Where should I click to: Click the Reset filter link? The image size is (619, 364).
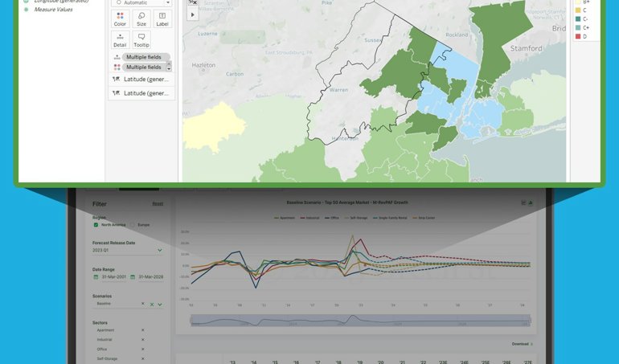pyautogui.click(x=158, y=204)
